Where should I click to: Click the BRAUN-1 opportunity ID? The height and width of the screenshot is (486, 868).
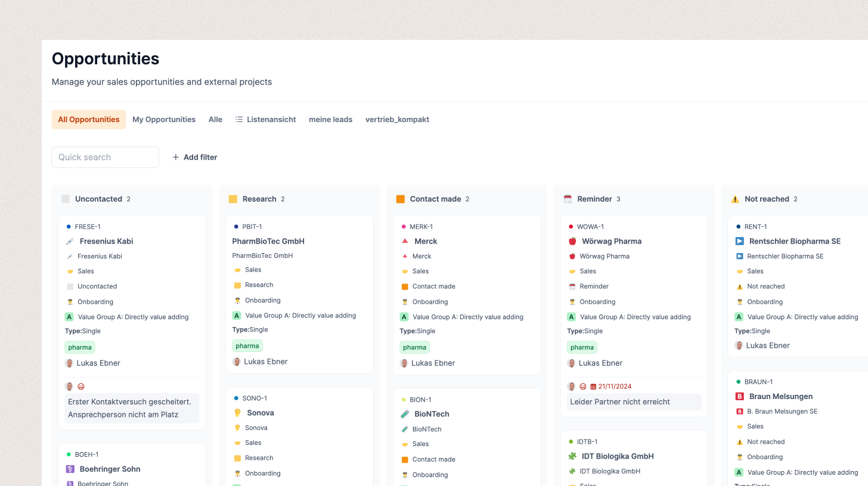759,382
